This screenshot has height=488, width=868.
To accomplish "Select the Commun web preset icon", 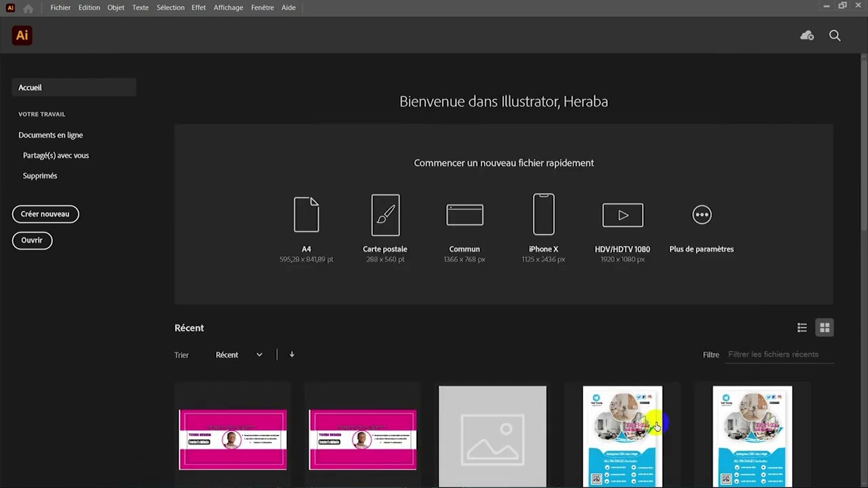I will [x=465, y=214].
